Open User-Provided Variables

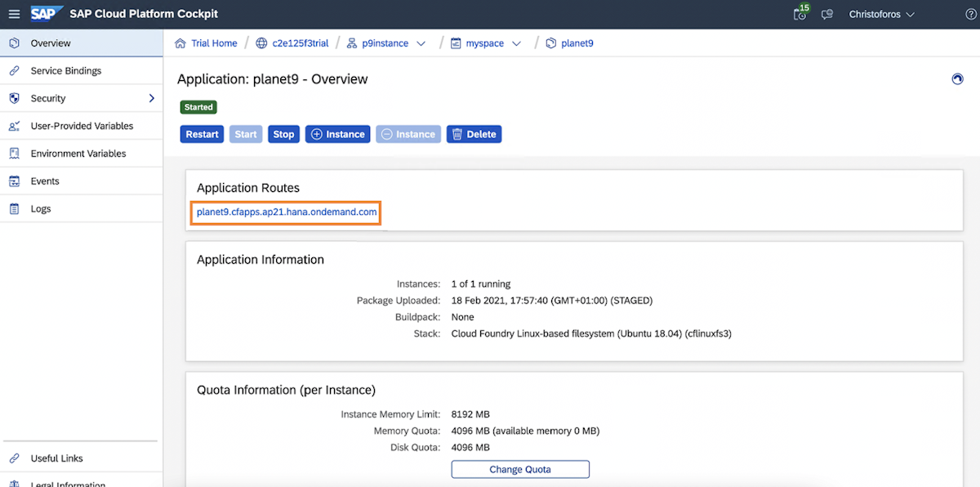(x=82, y=126)
